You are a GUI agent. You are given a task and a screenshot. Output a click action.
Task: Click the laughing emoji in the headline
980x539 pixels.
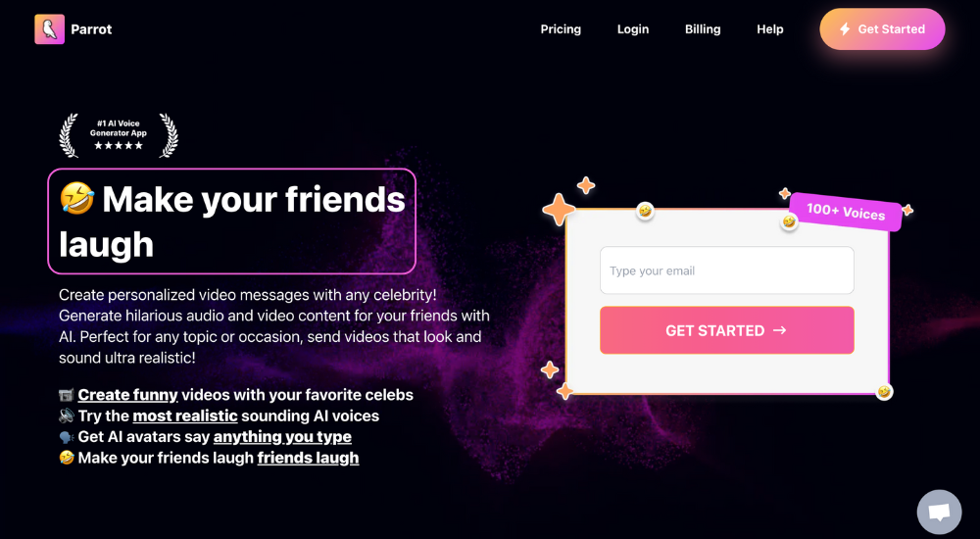coord(76,199)
